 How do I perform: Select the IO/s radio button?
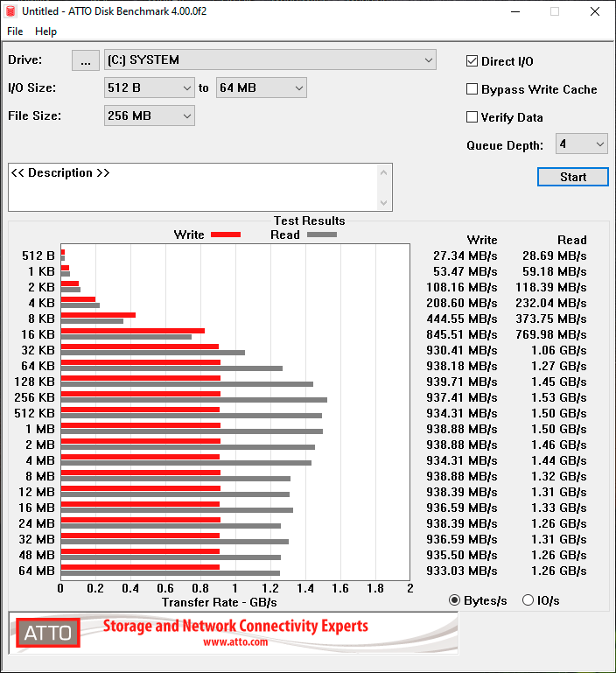[x=528, y=600]
